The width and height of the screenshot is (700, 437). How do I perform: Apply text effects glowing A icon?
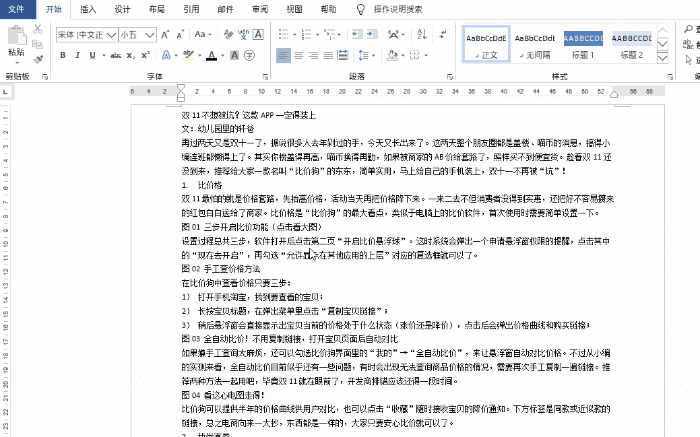pos(166,55)
